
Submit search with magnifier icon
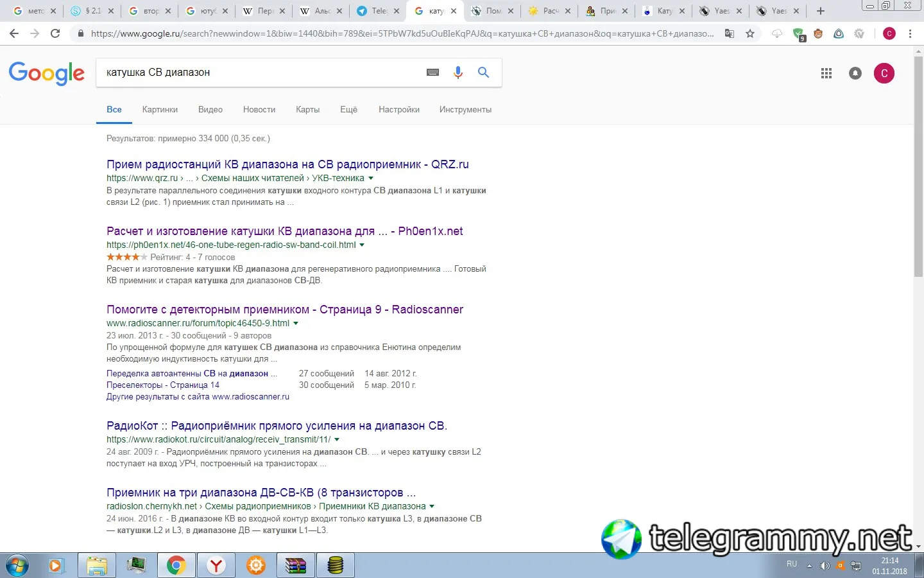click(484, 73)
